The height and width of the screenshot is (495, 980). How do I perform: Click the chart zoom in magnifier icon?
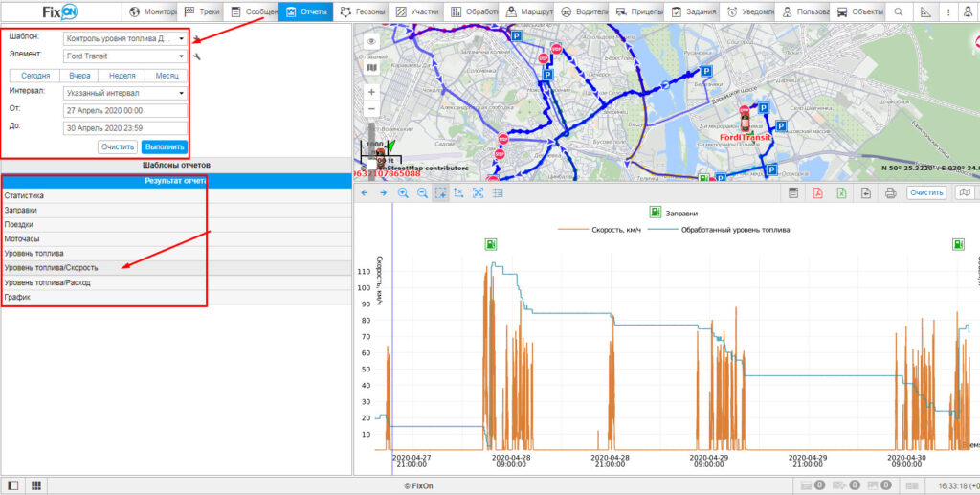coord(403,192)
